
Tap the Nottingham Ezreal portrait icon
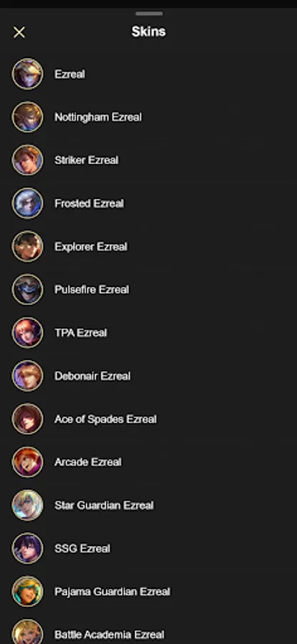pos(27,117)
